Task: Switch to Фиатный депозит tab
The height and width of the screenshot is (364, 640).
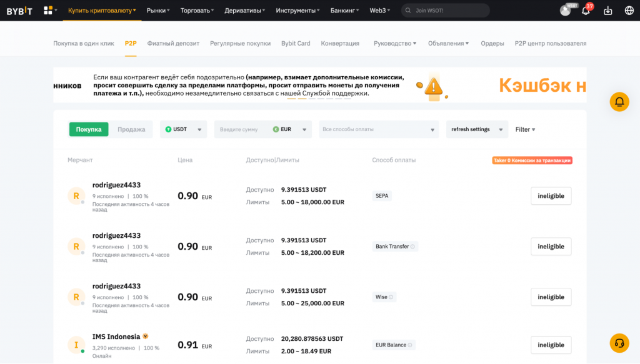Action: (x=173, y=43)
